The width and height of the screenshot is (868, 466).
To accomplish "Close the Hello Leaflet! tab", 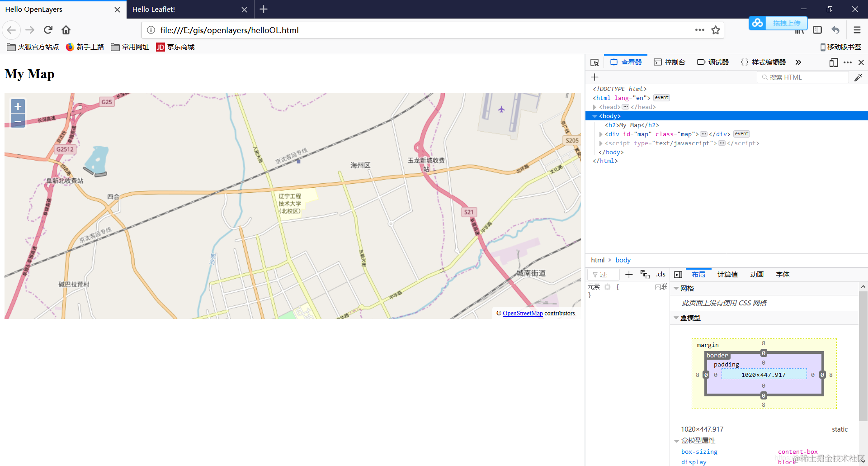I will [244, 10].
